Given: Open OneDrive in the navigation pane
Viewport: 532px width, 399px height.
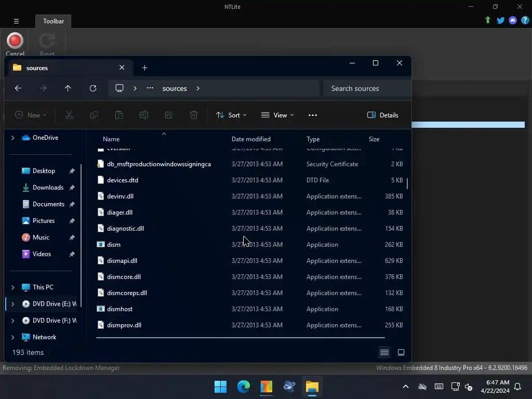Looking at the screenshot, I should click(45, 138).
